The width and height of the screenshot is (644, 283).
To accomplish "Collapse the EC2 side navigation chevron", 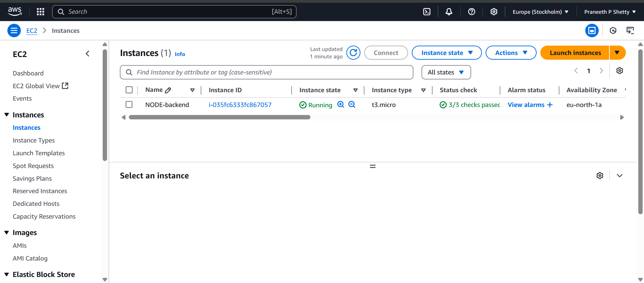I will [x=88, y=54].
